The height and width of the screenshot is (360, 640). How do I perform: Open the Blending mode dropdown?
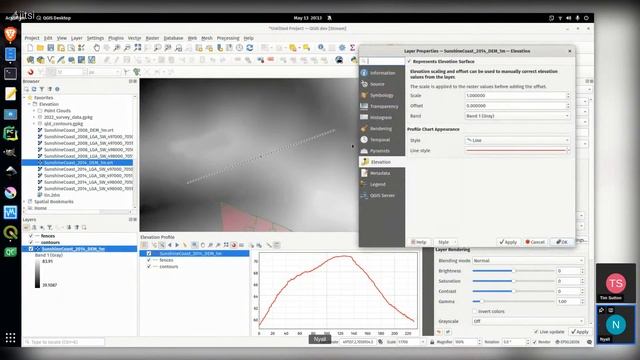pos(529,260)
